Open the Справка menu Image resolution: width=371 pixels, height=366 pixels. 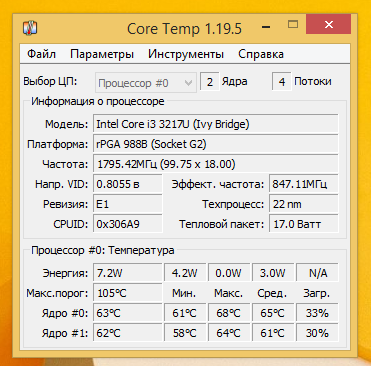coord(261,54)
